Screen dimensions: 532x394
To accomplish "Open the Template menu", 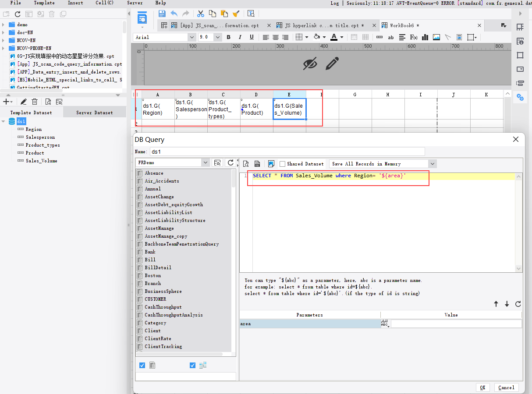I will [44, 3].
